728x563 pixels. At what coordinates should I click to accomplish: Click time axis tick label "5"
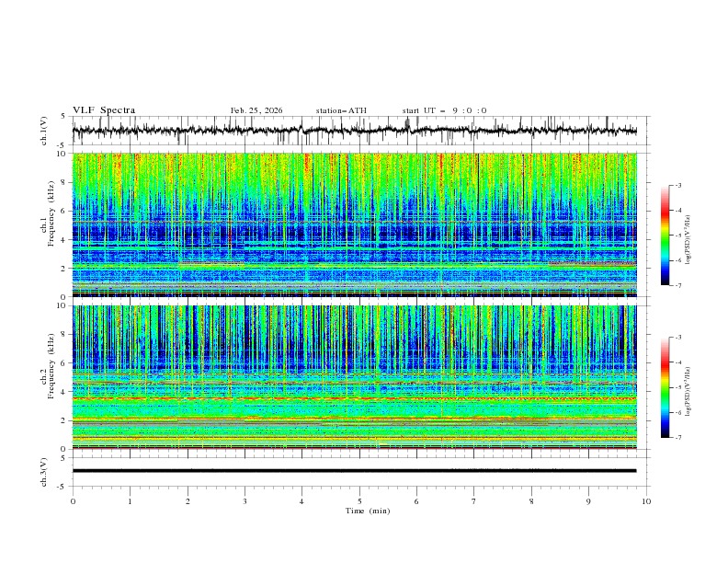tap(359, 501)
